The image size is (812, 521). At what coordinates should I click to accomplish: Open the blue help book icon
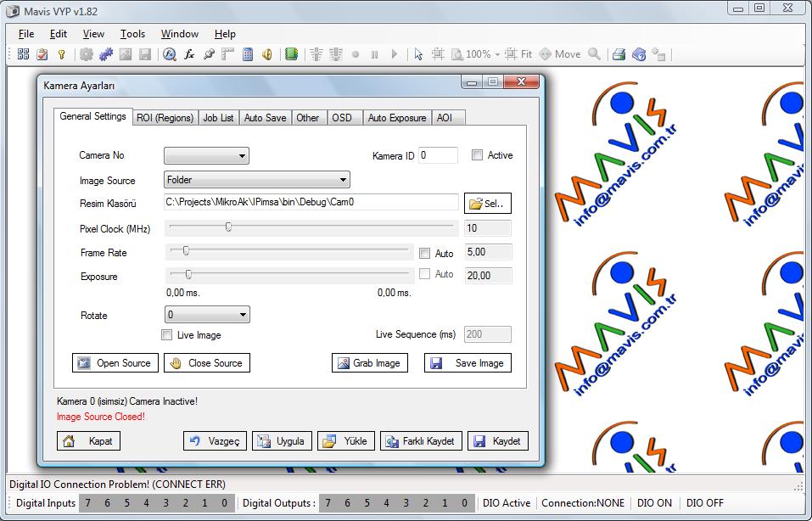click(x=639, y=53)
